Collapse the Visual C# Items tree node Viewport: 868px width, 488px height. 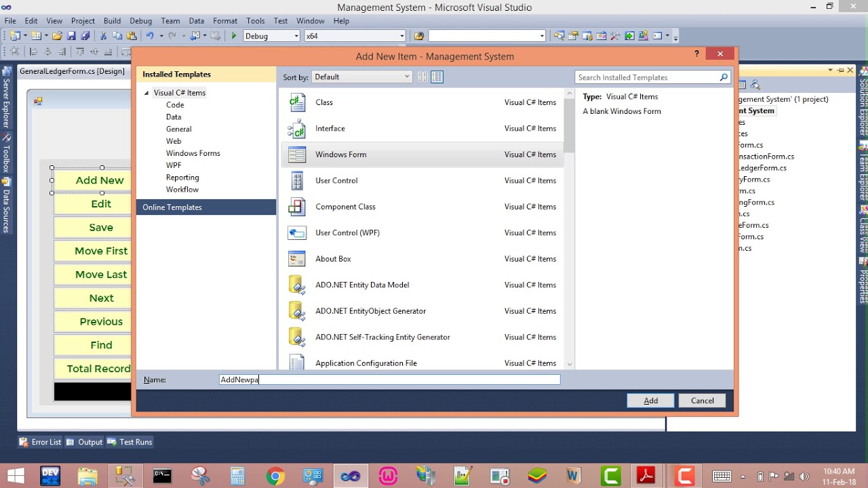pos(146,93)
